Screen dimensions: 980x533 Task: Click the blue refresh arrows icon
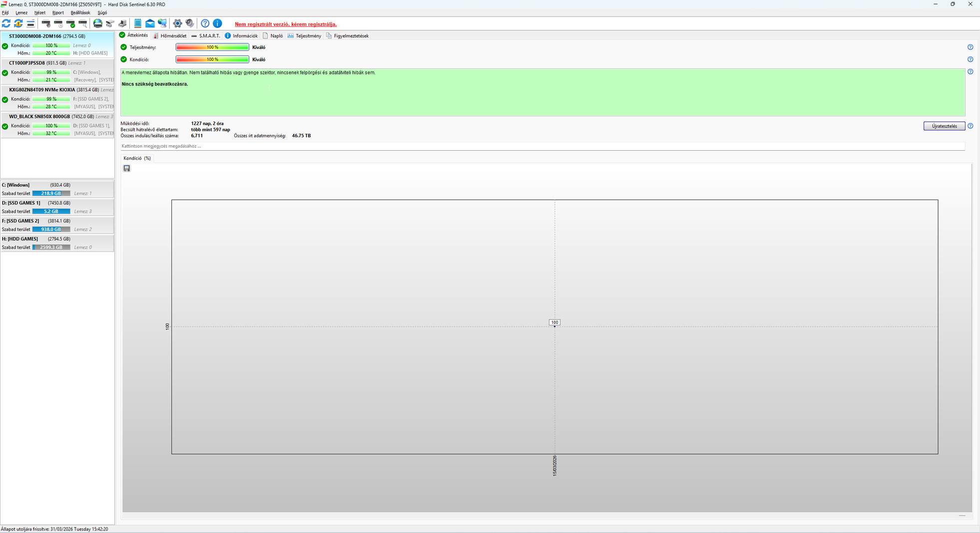click(6, 23)
